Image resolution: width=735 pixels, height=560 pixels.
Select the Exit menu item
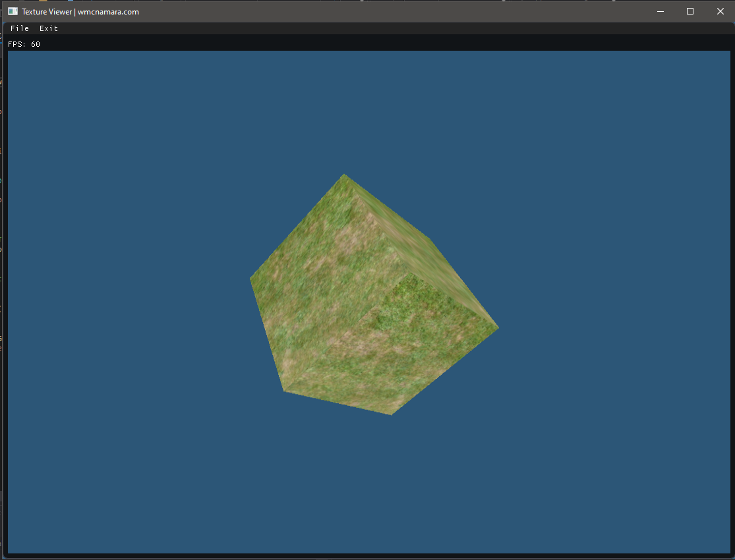[48, 28]
